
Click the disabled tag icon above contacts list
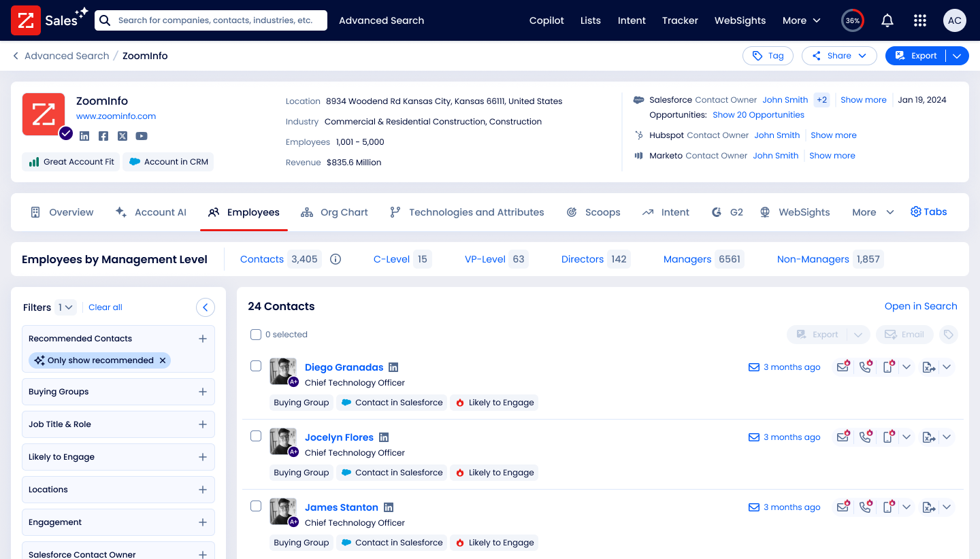pyautogui.click(x=949, y=335)
